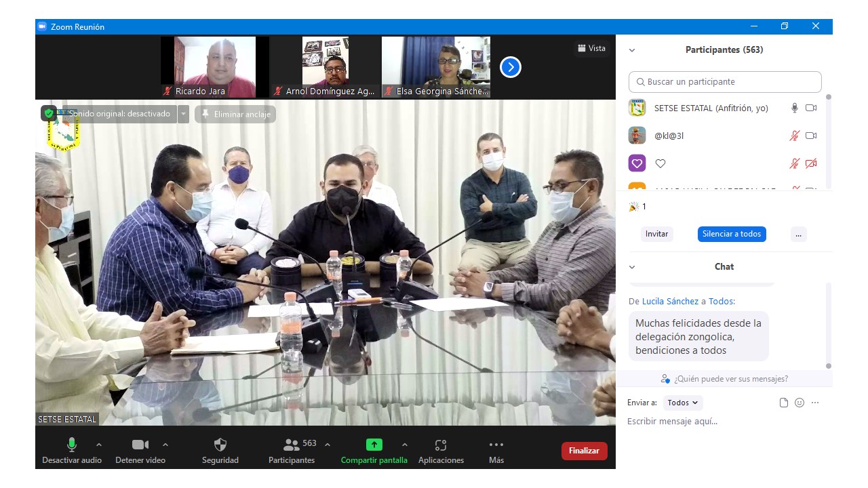
Task: Click the Todos recipient link in the chat header
Action: (722, 301)
